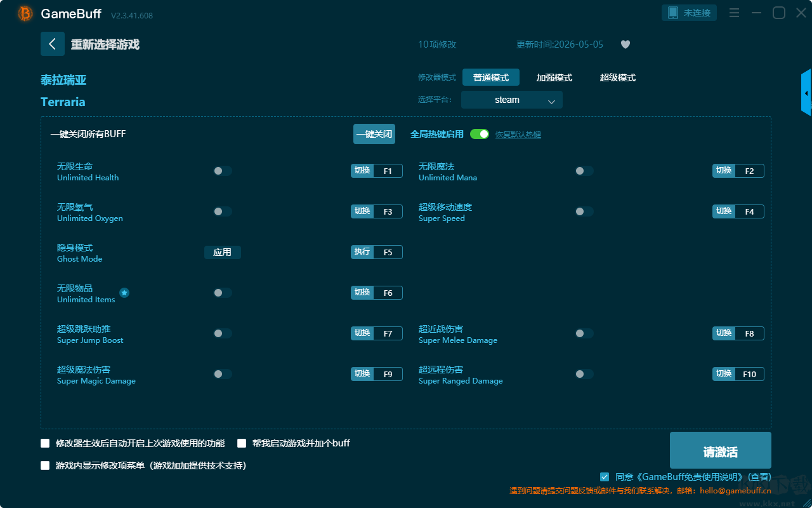This screenshot has height=508, width=812.
Task: Toggle Super Speed switch
Action: tap(584, 211)
